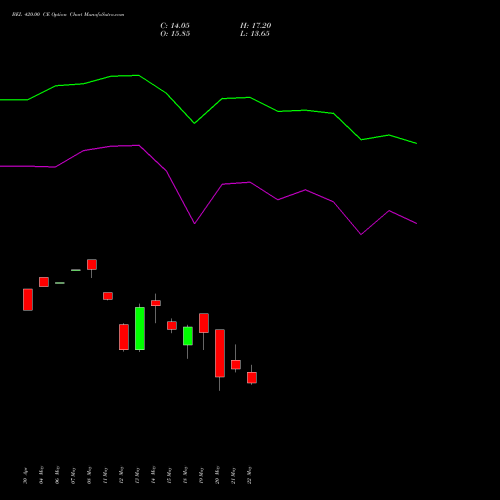Select the low price value starting with L:
Screen dimensions: 500x500
tap(255, 34)
